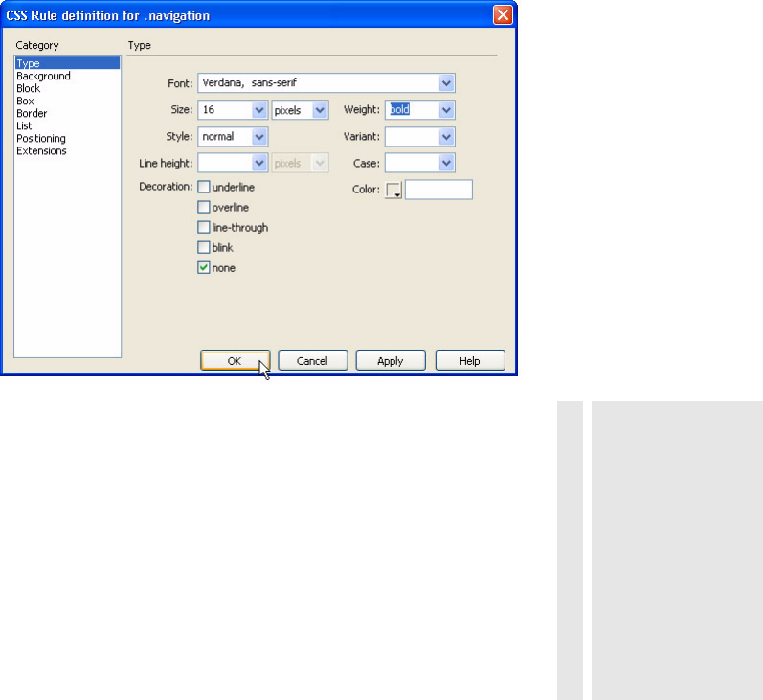Choose the Box category

pos(25,101)
